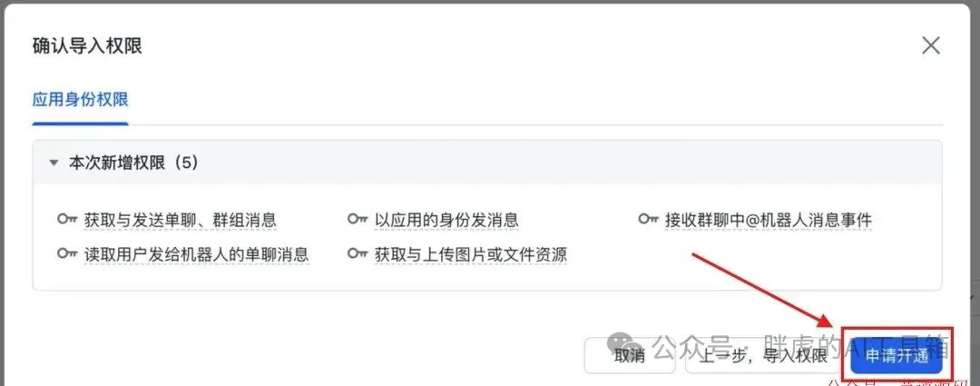This screenshot has width=980, height=386.
Task: Click the 本次新增权限 (5) header label
Action: [x=133, y=163]
